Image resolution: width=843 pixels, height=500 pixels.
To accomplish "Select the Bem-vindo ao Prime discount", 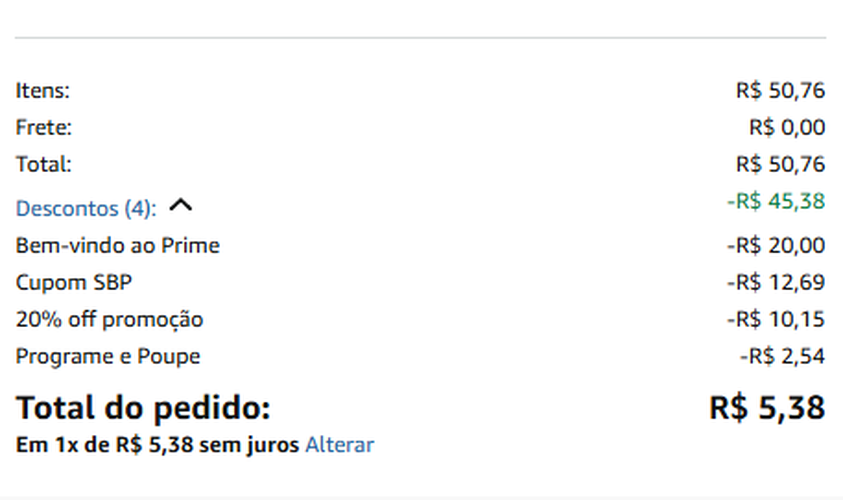I will 118,246.
